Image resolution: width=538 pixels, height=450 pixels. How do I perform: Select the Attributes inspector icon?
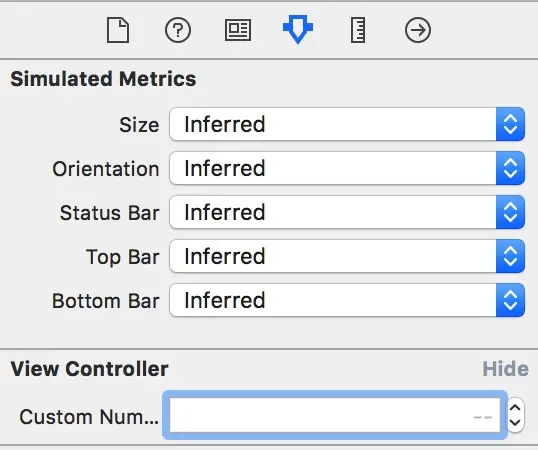tap(298, 29)
